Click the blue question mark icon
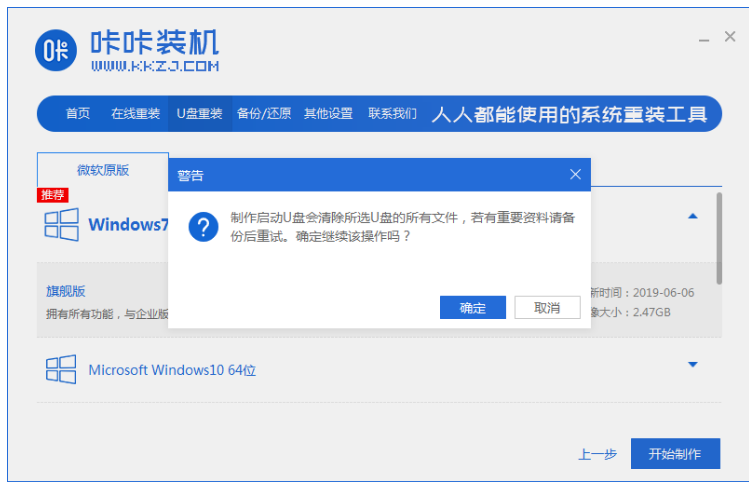The image size is (749, 490). tap(204, 227)
